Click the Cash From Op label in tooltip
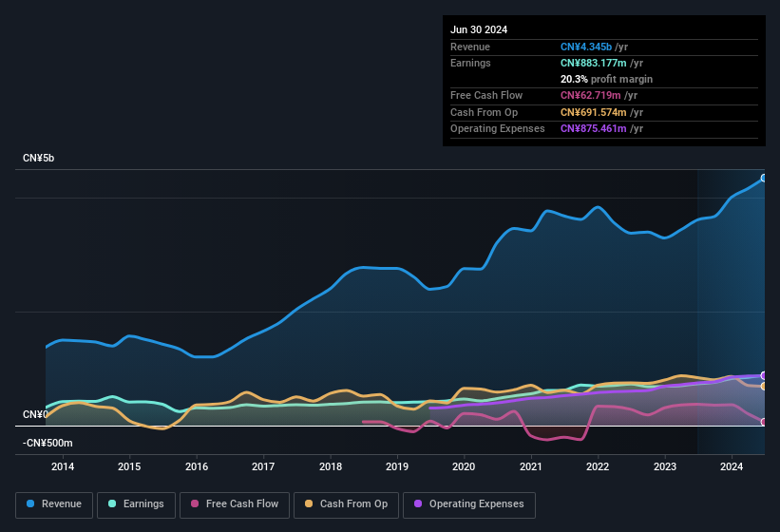780x532 pixels. tap(484, 112)
